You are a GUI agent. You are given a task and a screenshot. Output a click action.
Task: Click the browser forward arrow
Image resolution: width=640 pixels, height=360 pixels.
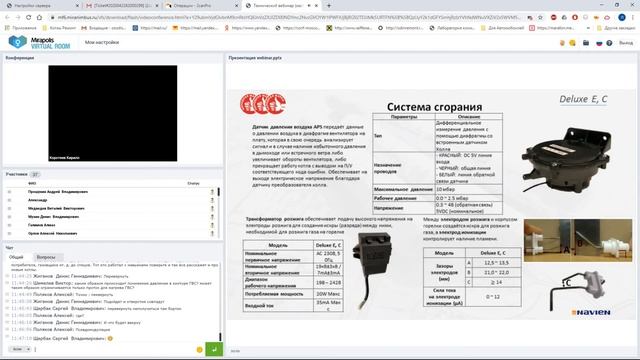click(x=18, y=18)
